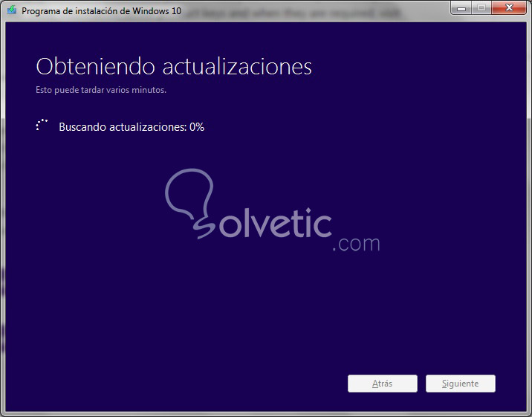Go back with the Atrás button
This screenshot has width=532, height=417.
[383, 384]
